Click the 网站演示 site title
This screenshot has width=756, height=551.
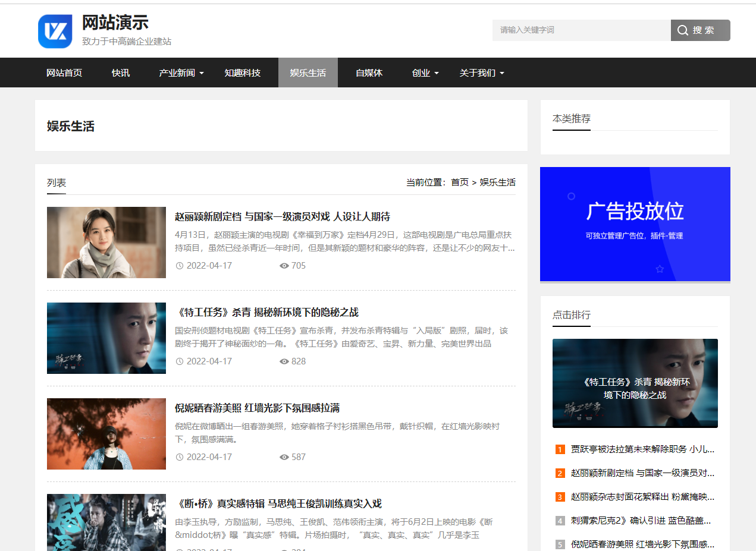pos(115,22)
